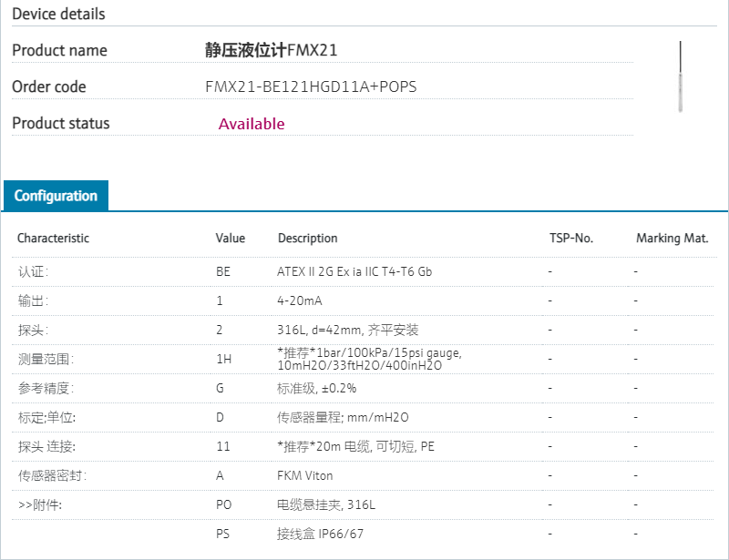Click the Marking Mat. column header
Viewport: 729px width, 560px height.
[x=673, y=239]
